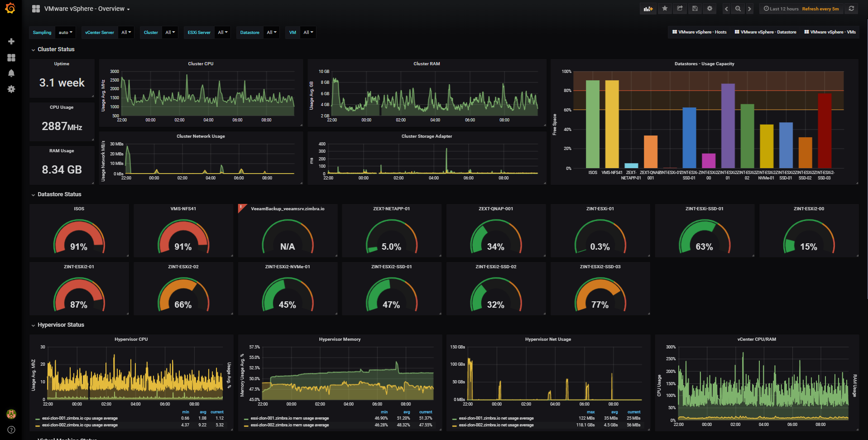
Task: Click the Grafana logo icon
Action: (x=10, y=9)
